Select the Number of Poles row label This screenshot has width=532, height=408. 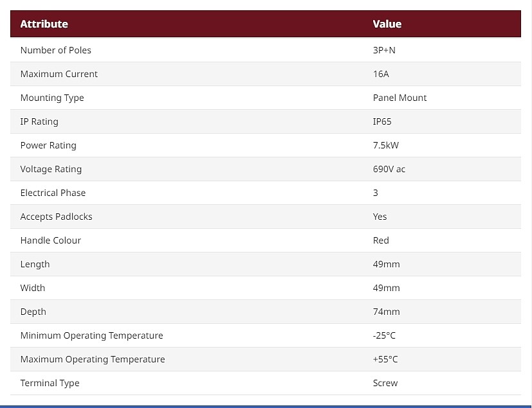pyautogui.click(x=55, y=50)
